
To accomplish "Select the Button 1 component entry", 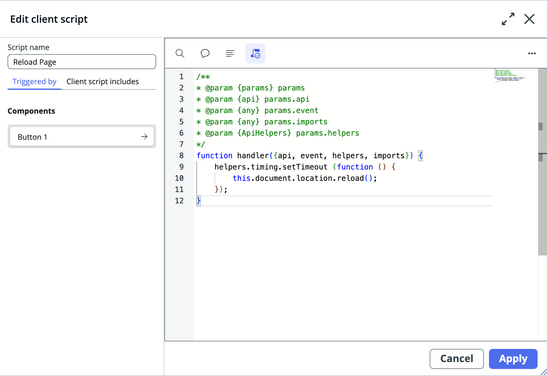I will (82, 137).
